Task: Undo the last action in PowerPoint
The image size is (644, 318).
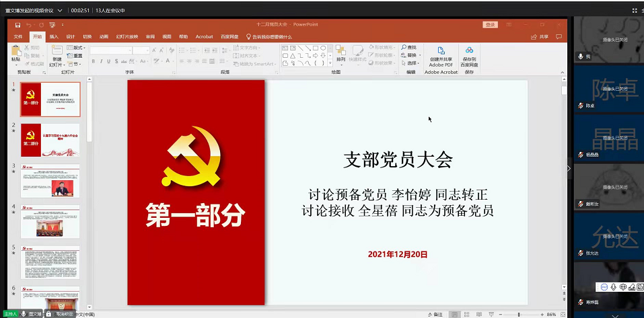Action: [x=29, y=25]
